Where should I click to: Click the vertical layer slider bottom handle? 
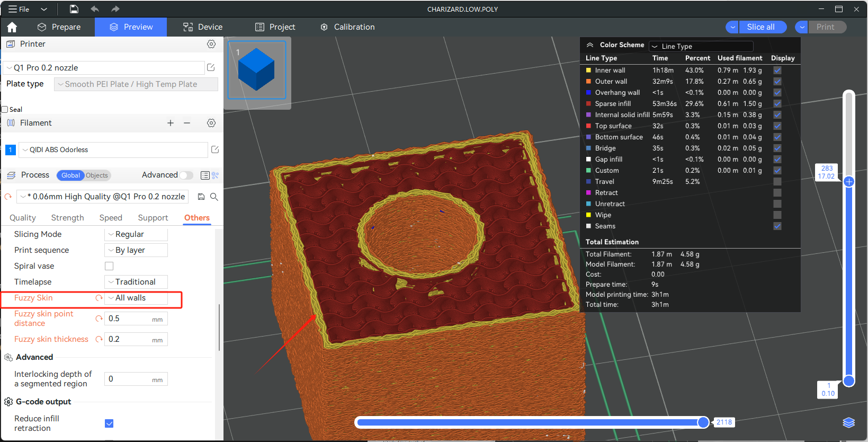click(x=849, y=381)
